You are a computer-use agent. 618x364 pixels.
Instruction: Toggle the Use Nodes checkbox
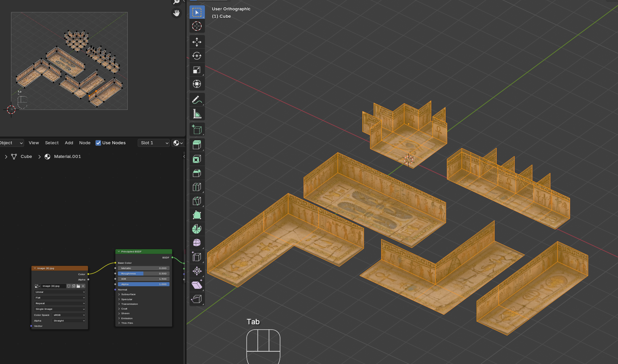click(x=98, y=143)
